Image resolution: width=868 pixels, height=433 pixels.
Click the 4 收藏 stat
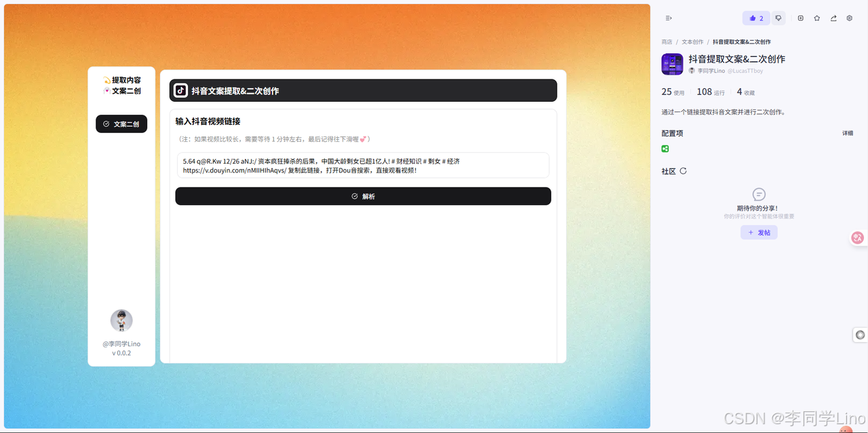click(x=746, y=92)
